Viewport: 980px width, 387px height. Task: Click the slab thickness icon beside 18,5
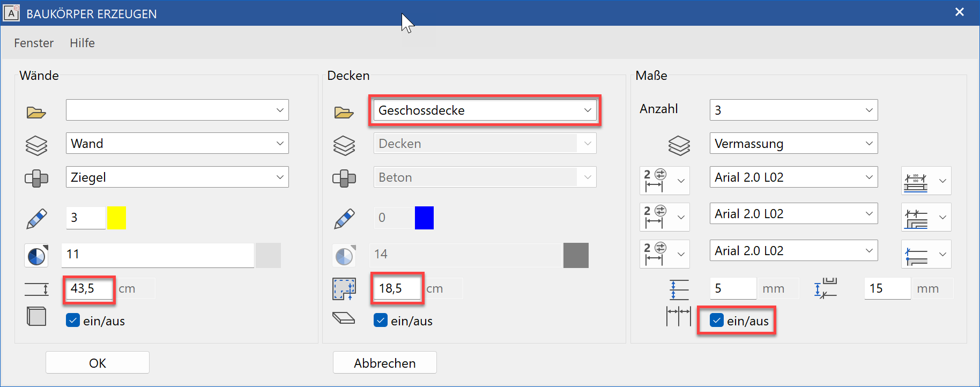[x=344, y=289]
